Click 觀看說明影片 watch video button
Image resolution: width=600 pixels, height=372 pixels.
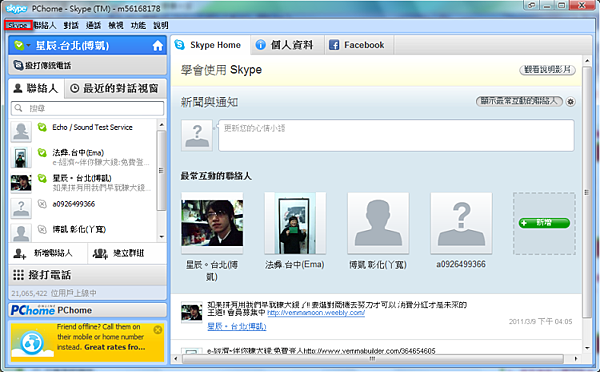tap(547, 70)
